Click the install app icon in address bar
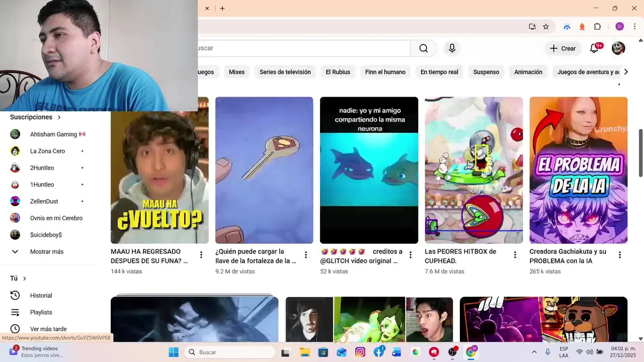The width and height of the screenshot is (644, 362). [x=532, y=27]
